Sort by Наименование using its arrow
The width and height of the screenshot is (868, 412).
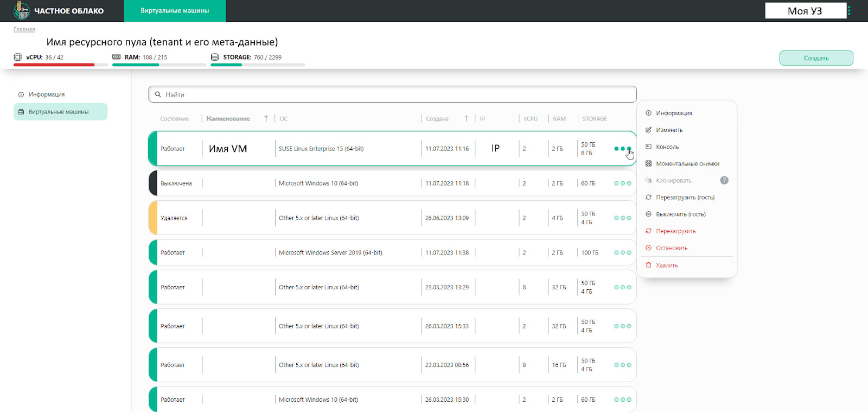click(x=266, y=118)
